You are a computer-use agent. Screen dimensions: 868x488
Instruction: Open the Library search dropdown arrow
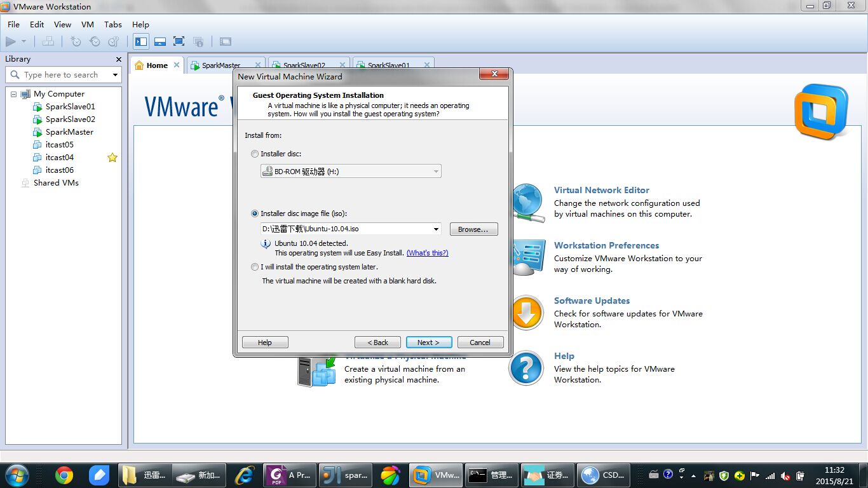pyautogui.click(x=115, y=75)
